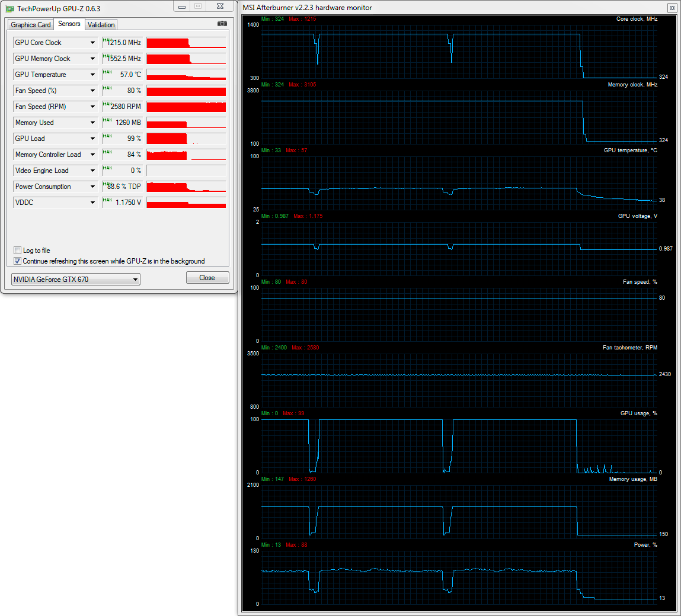Open the Power Consumption sensor dropdown
This screenshot has height=616, width=681.
(93, 187)
